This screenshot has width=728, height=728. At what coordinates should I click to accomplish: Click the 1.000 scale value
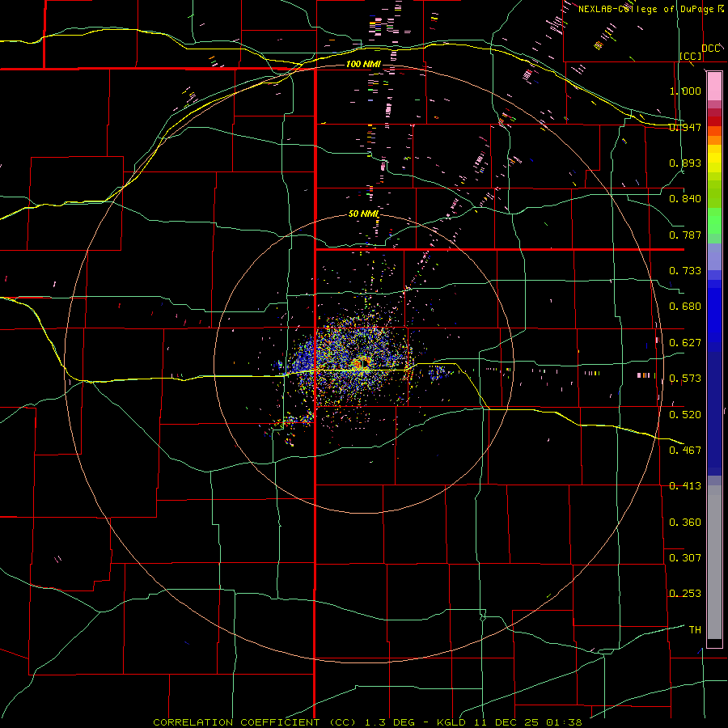point(685,91)
